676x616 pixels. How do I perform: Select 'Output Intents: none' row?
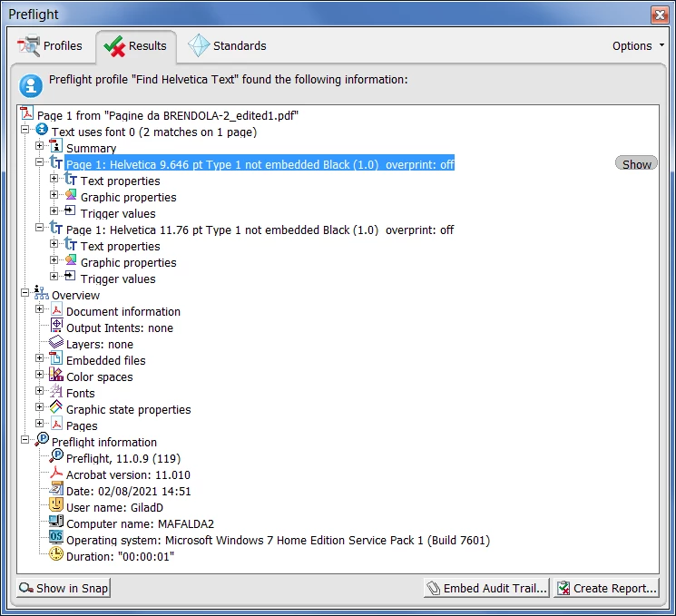click(120, 328)
